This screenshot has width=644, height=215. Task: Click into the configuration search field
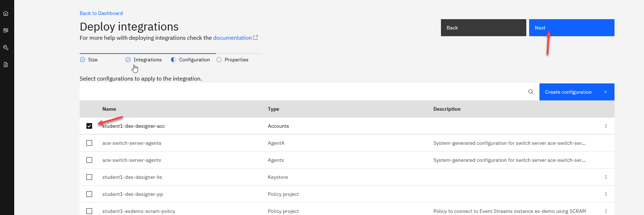click(302, 92)
